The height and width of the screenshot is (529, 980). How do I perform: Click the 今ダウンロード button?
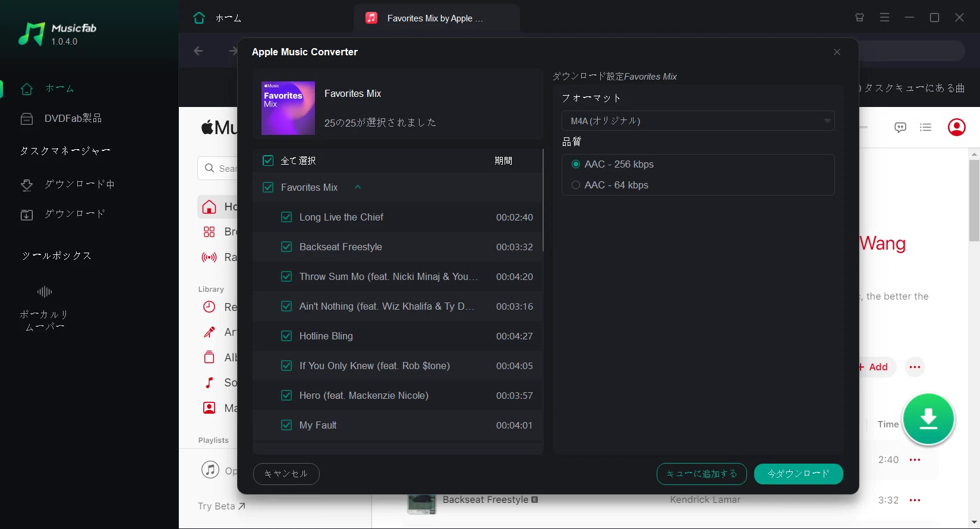tap(798, 474)
